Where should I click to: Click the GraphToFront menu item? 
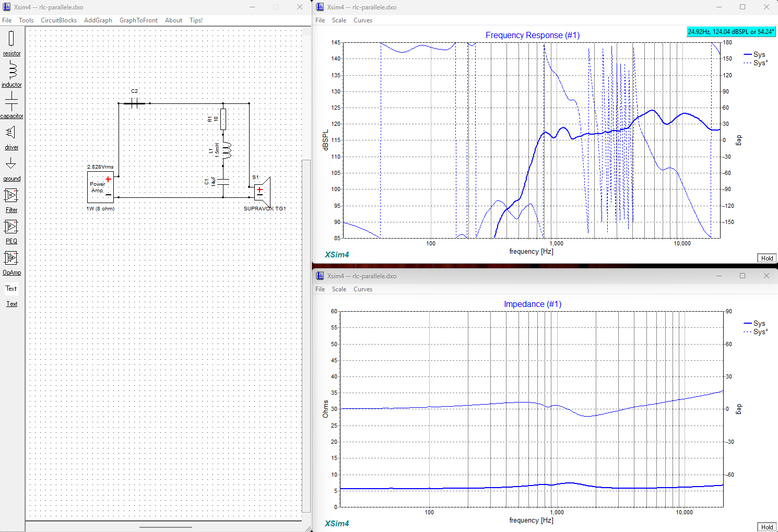(x=138, y=20)
